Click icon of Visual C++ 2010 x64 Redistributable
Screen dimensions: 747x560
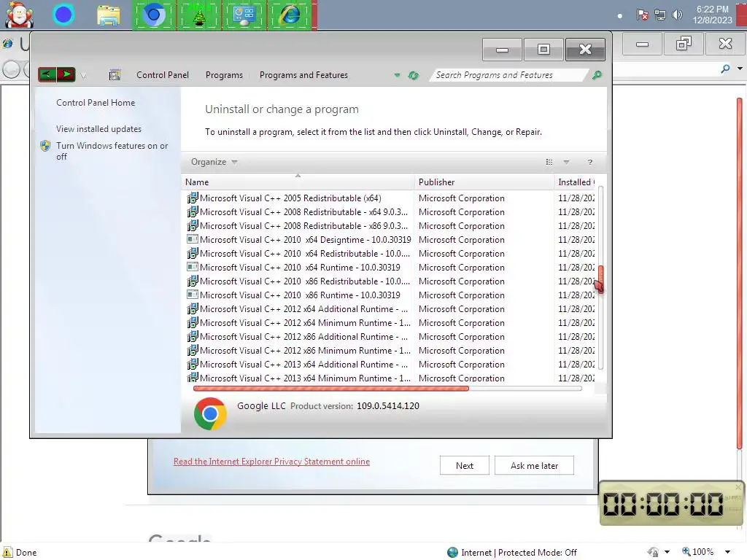[193, 253]
